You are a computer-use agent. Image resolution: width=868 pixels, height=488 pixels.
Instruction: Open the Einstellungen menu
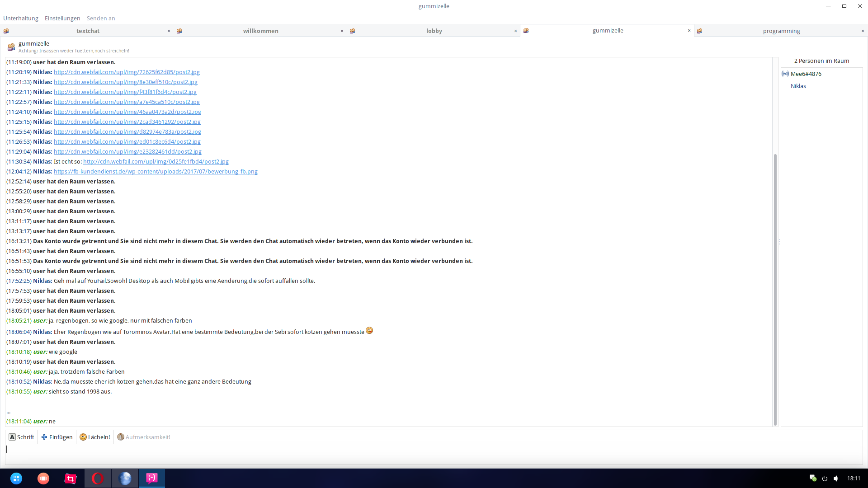[62, 18]
